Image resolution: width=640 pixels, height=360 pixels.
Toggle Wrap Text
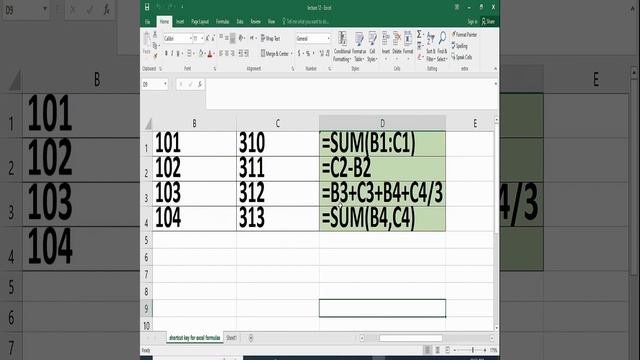click(270, 38)
